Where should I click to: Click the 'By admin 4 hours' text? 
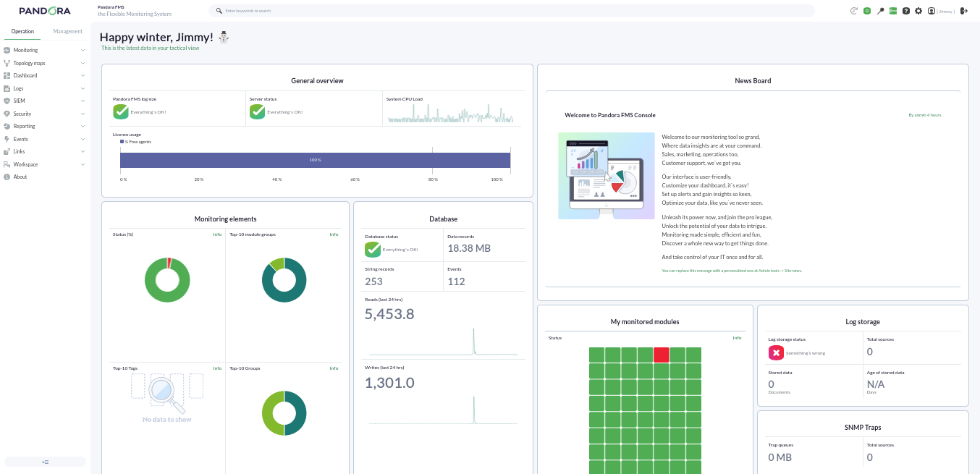point(925,115)
